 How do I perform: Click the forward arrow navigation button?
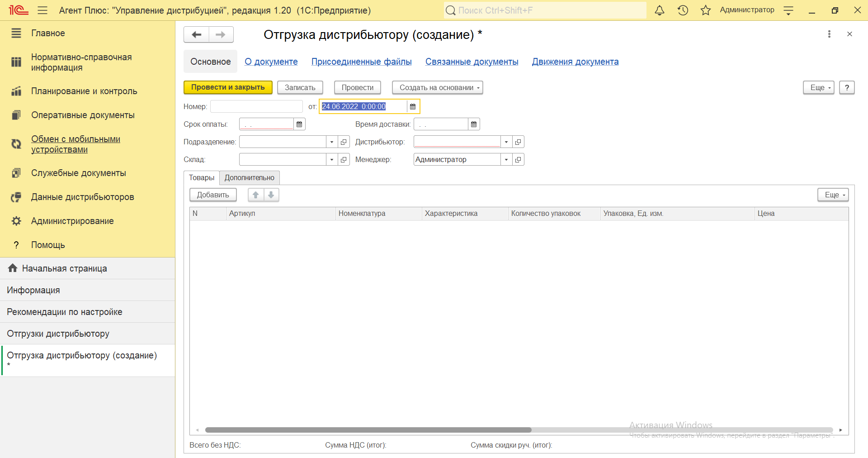pyautogui.click(x=221, y=34)
